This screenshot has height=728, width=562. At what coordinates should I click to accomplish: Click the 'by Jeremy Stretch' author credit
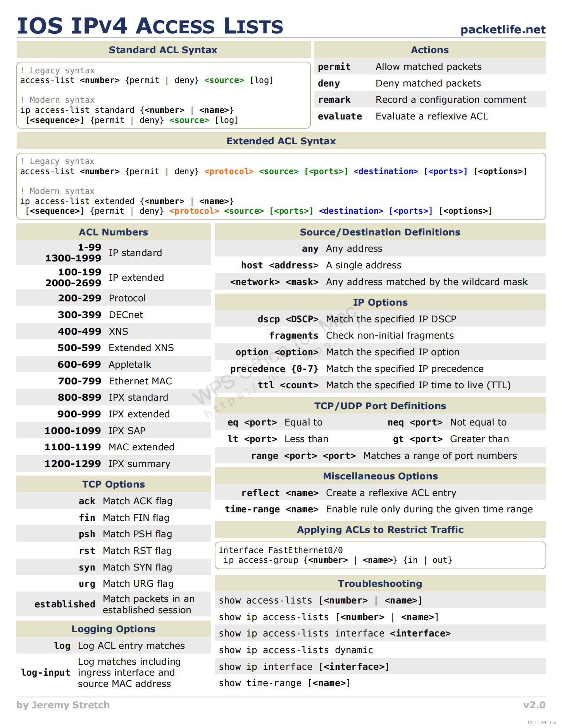coord(63,705)
